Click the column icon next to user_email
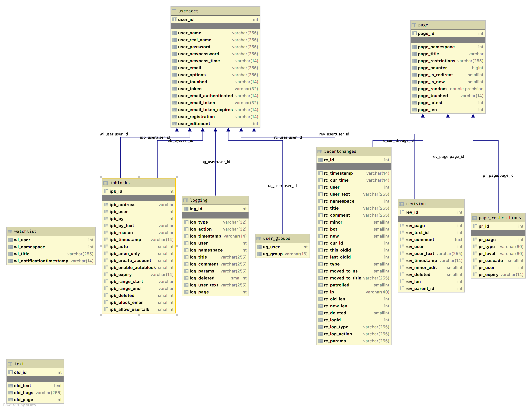Image resolution: width=532 pixels, height=410 pixels. [x=175, y=68]
